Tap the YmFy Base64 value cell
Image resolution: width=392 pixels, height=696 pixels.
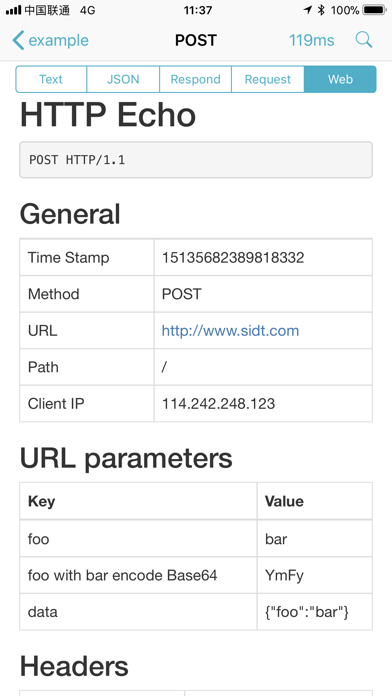(314, 575)
